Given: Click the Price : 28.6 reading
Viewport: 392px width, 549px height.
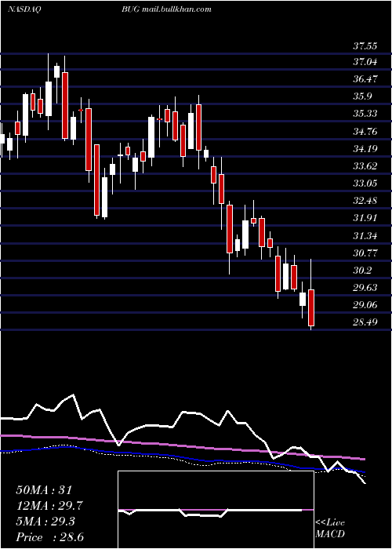Looking at the screenshot, I should 49,537.
